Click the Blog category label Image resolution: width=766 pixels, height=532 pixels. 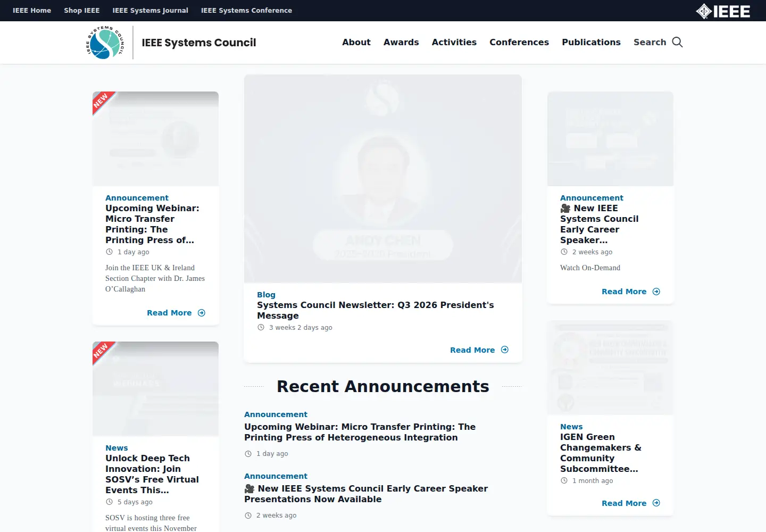click(x=266, y=295)
